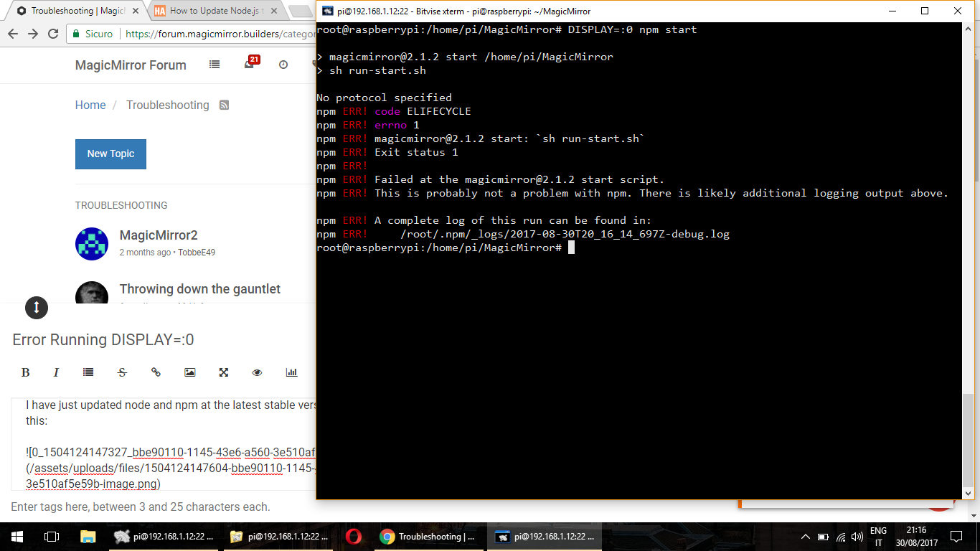This screenshot has width=980, height=551.
Task: Open the Throwing down the gauntlet topic
Action: pyautogui.click(x=200, y=289)
